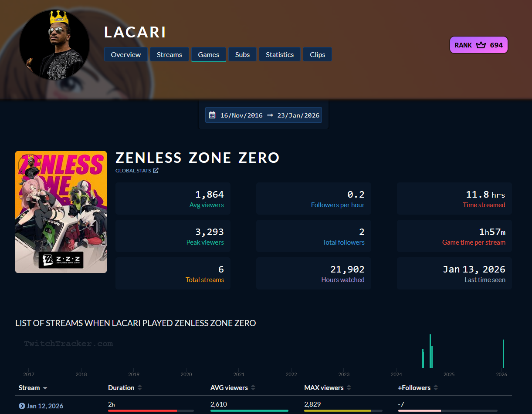Open the Clips tab
The height and width of the screenshot is (414, 532).
318,54
